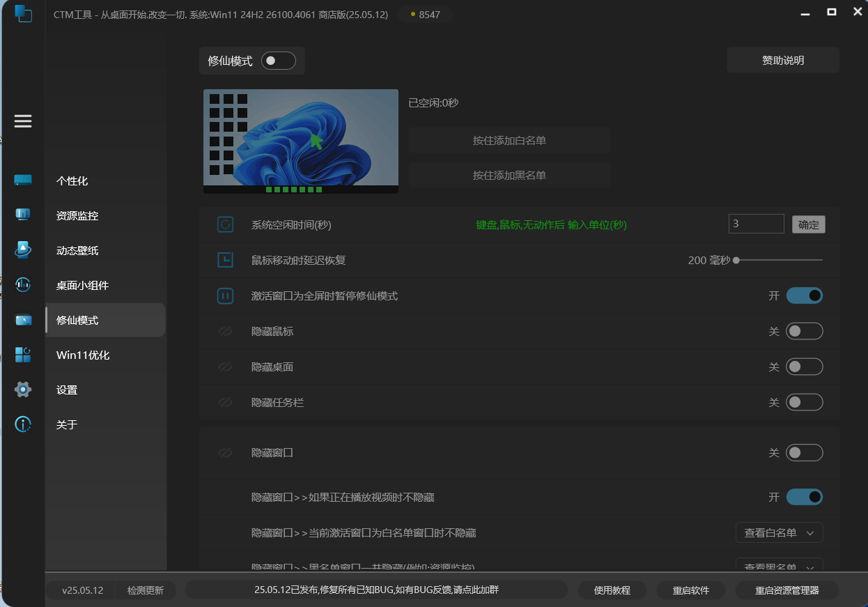The height and width of the screenshot is (607, 868).
Task: Click the 25.05.12已发布 group announcement link
Action: click(x=376, y=590)
